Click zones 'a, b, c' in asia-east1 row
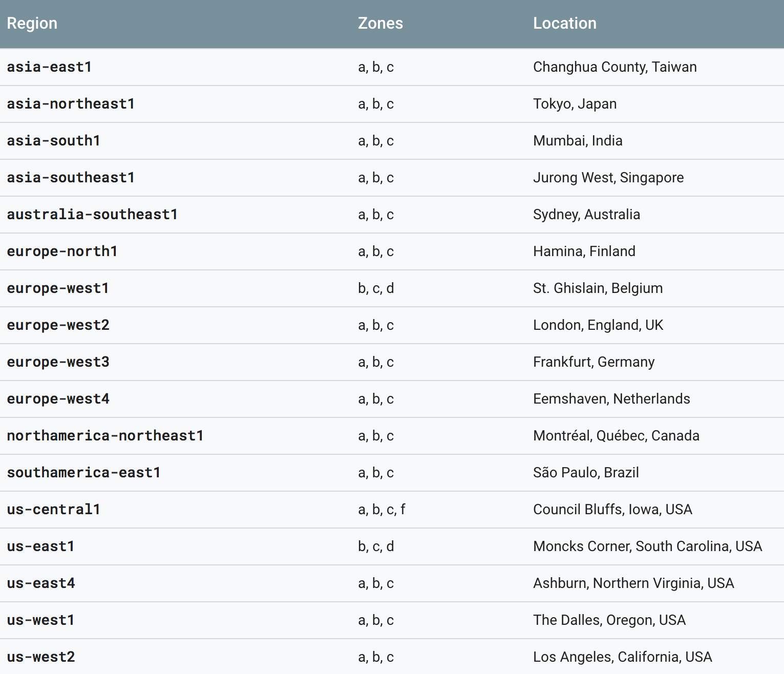This screenshot has width=784, height=674. (x=376, y=67)
